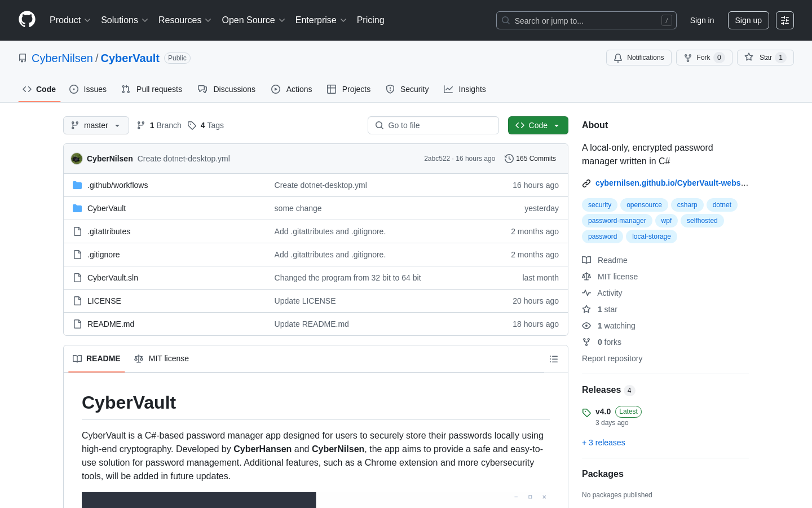This screenshot has width=812, height=508.
Task: Open the MIT license link in About
Action: pyautogui.click(x=610, y=277)
